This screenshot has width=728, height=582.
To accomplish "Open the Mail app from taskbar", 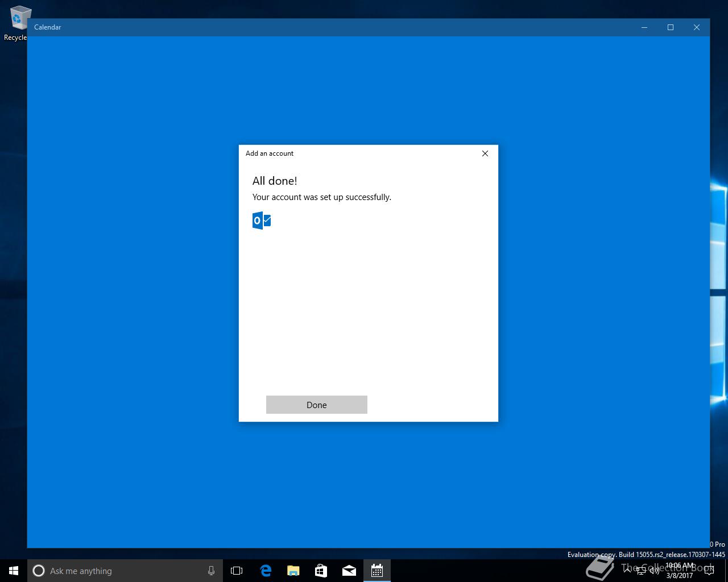I will [x=349, y=571].
